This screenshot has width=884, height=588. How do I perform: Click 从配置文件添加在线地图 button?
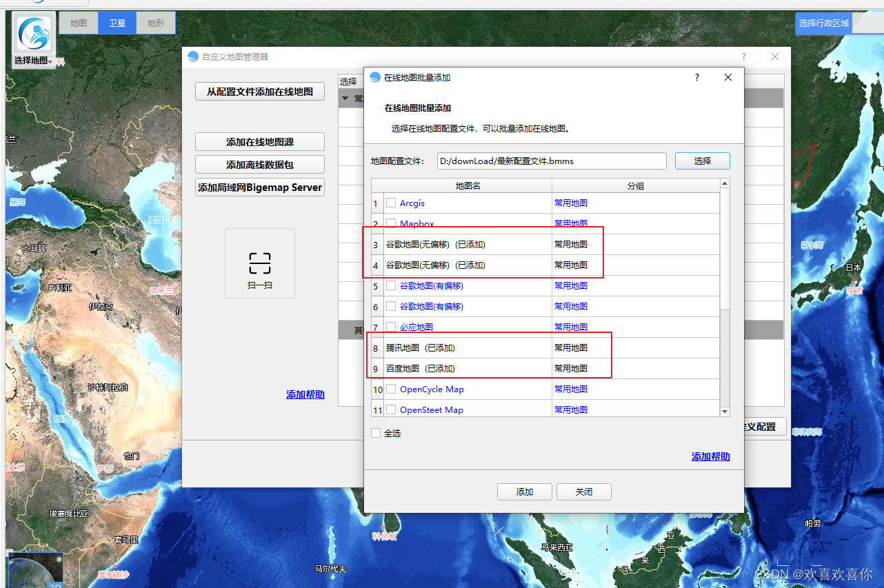coord(260,91)
